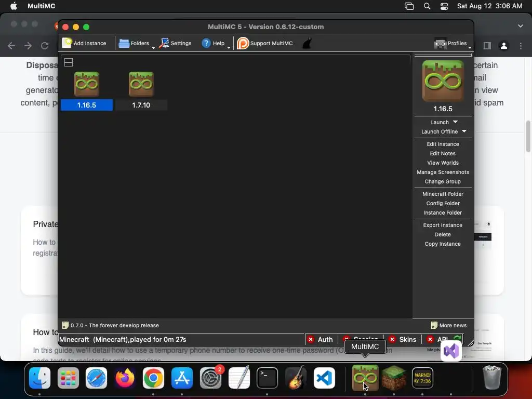Open GarageBand from the Dock
The image size is (532, 399).
[x=296, y=378]
